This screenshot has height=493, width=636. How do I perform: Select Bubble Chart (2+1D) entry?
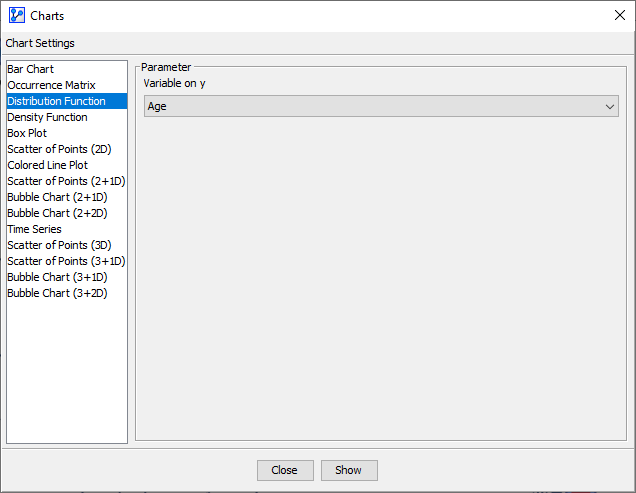57,197
